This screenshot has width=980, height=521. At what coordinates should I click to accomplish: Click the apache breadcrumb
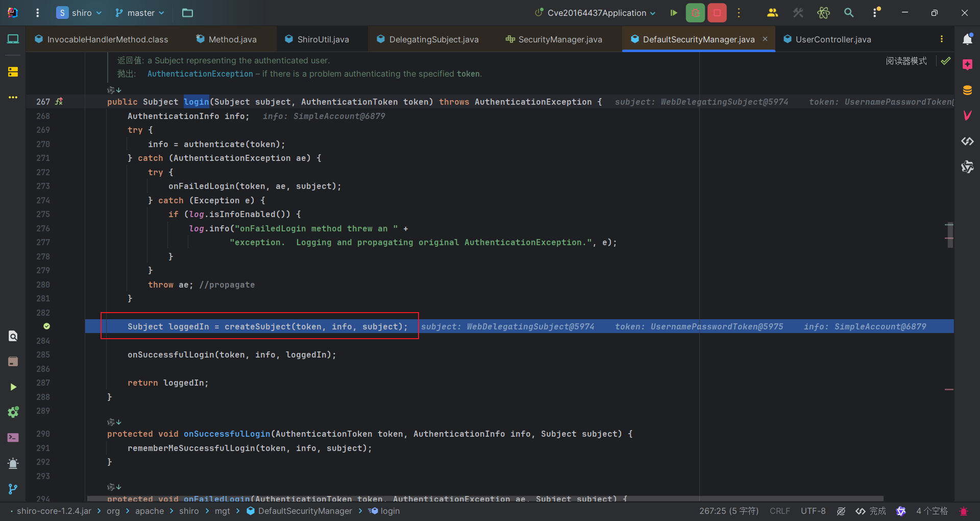[150, 511]
